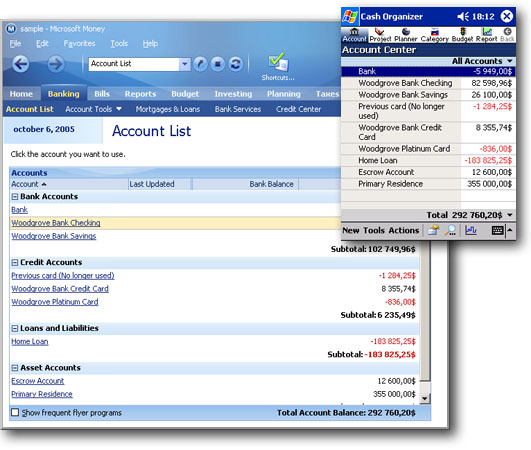Open the Favorites menu
Image resolution: width=531 pixels, height=450 pixels.
79,43
